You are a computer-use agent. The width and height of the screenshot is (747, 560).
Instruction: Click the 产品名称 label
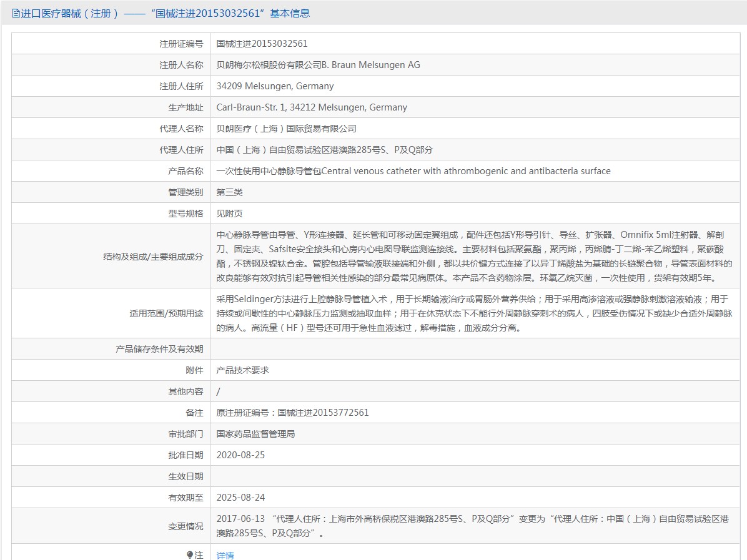[186, 171]
